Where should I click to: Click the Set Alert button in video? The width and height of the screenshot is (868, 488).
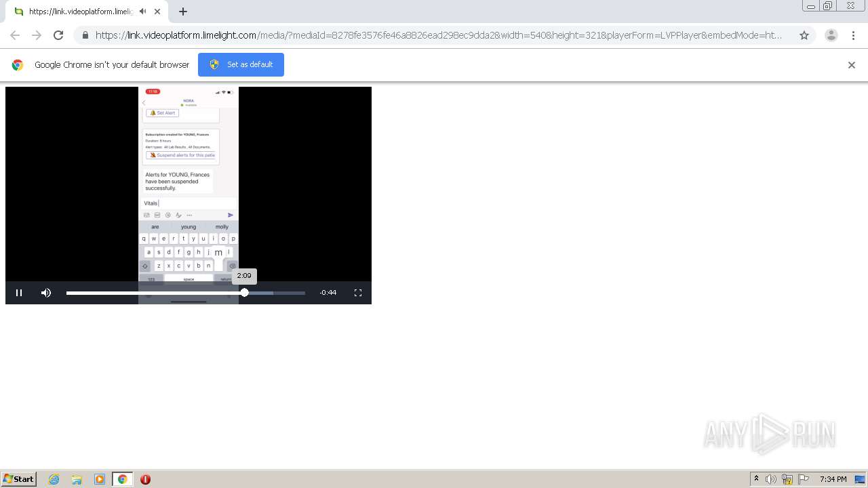point(163,113)
